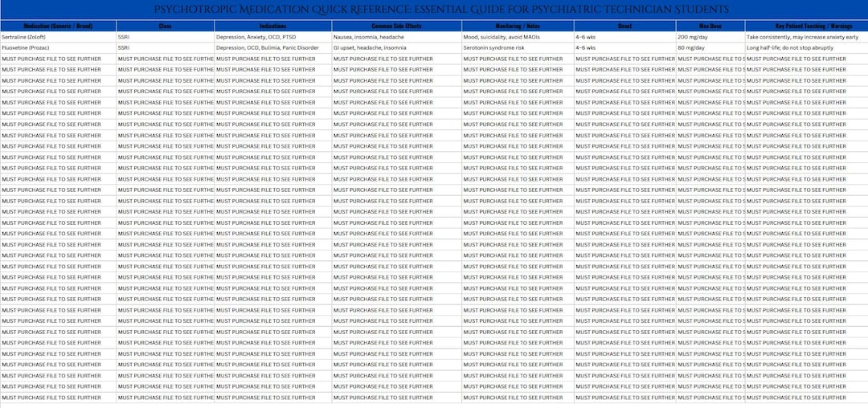This screenshot has height=408, width=868.
Task: Click the 'Depression, OCD, Bulimia, Panic Disorder' cell
Action: point(273,48)
